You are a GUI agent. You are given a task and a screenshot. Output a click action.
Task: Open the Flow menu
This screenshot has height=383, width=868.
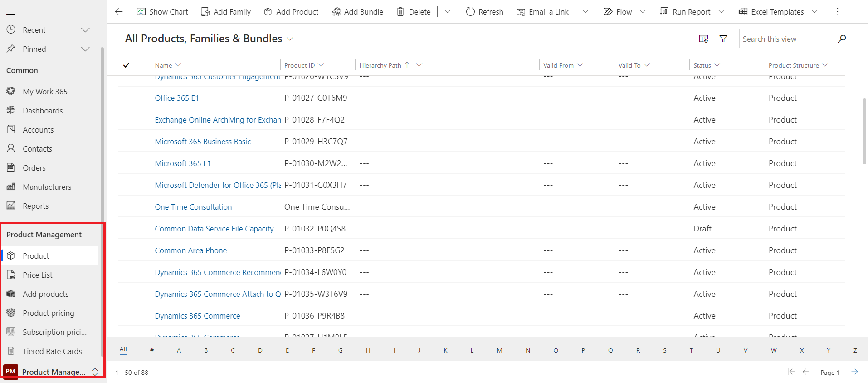pyautogui.click(x=624, y=12)
